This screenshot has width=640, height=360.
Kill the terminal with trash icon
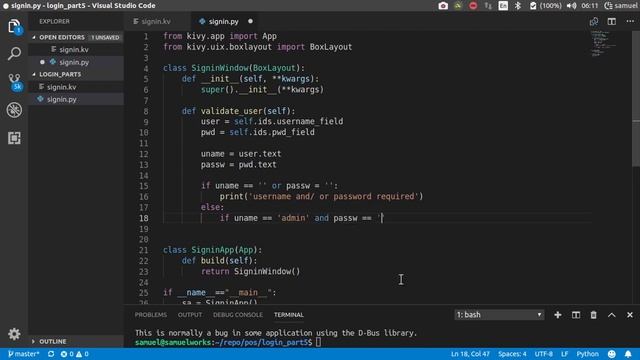tap(593, 315)
